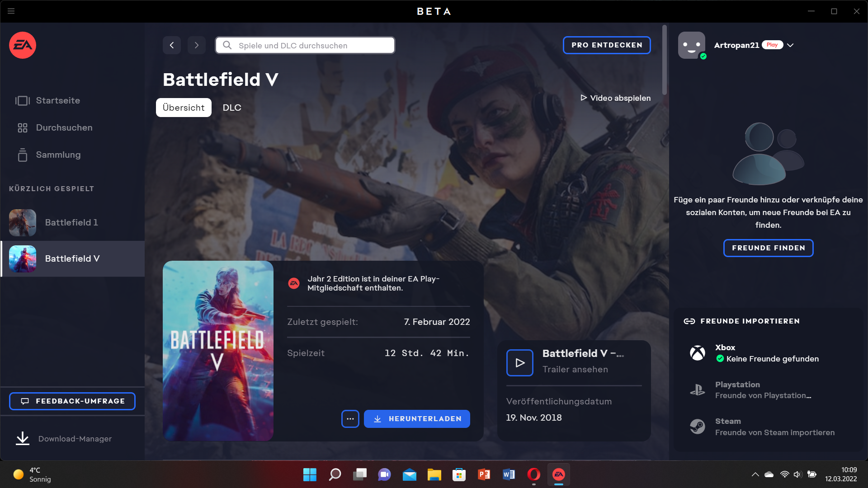Viewport: 868px width, 488px height.
Task: Switch to the Übersicht tab
Action: click(x=184, y=108)
